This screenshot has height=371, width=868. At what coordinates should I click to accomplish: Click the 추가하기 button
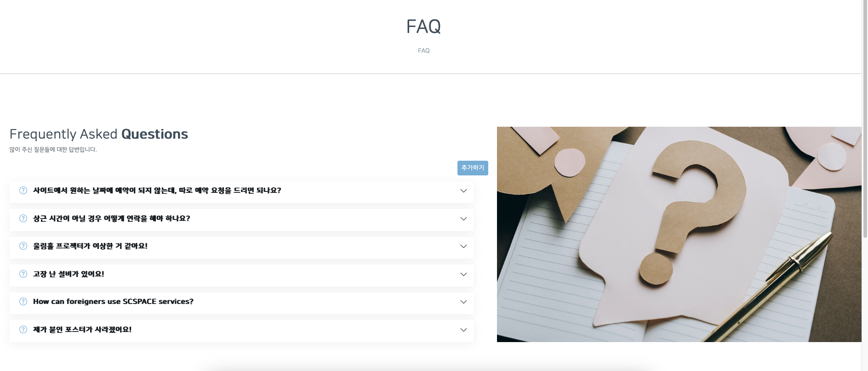click(x=473, y=168)
